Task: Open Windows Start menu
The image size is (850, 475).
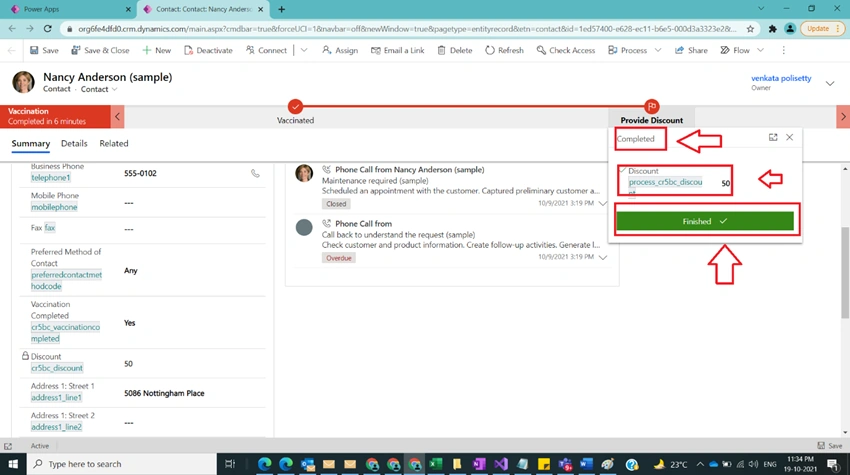Action: tap(13, 464)
